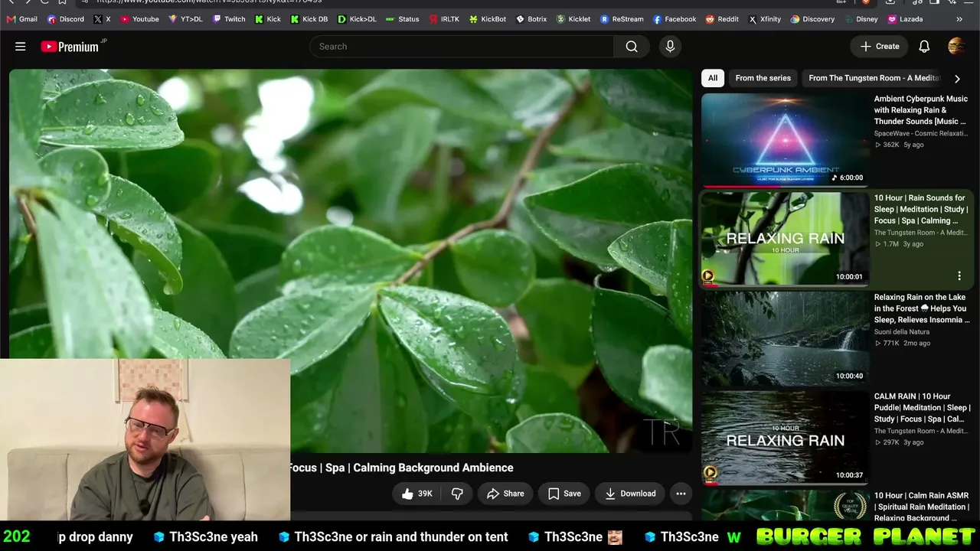
Task: Open the Botrix bookmark icon
Action: click(520, 19)
